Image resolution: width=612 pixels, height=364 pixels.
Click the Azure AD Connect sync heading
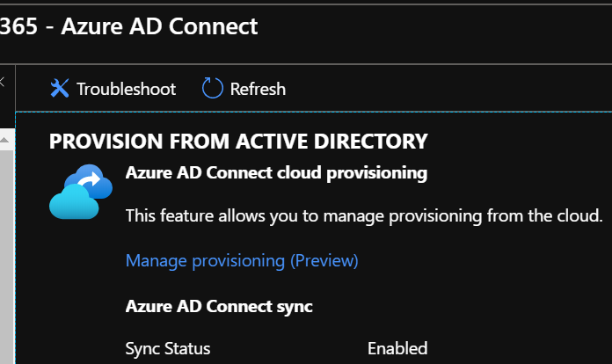(x=219, y=306)
